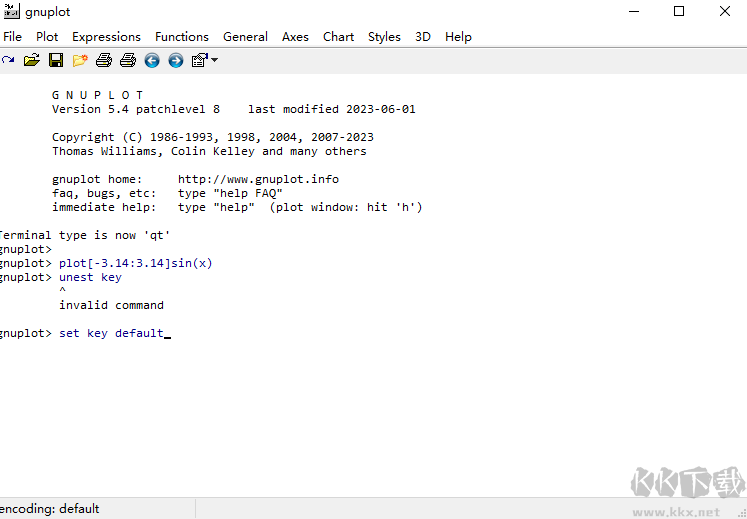Go forward with the blue right arrow
This screenshot has height=519, width=747.
tap(176, 60)
